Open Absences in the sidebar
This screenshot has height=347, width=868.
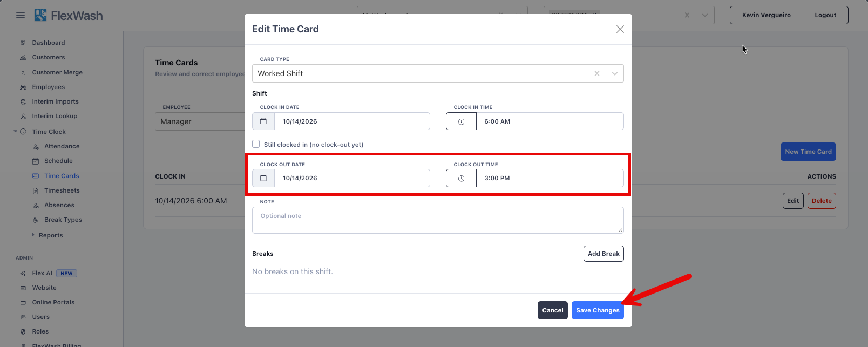(x=59, y=205)
